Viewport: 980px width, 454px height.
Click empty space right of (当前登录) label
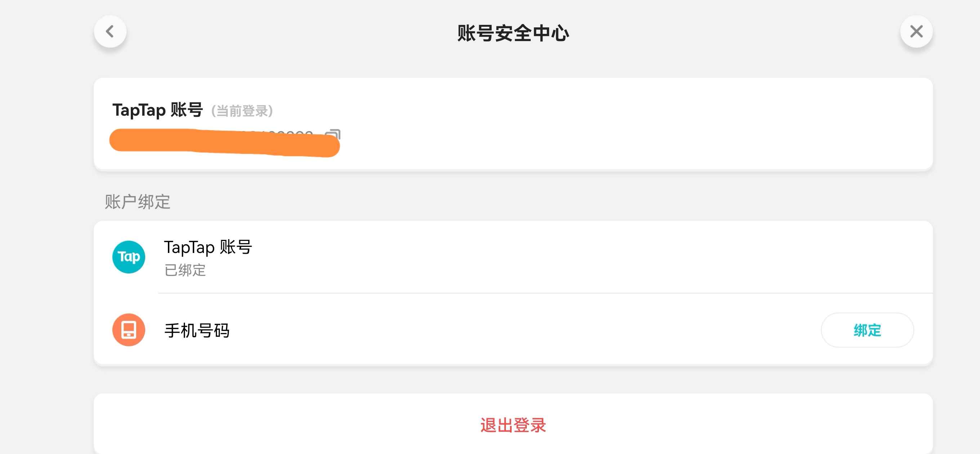click(571, 111)
